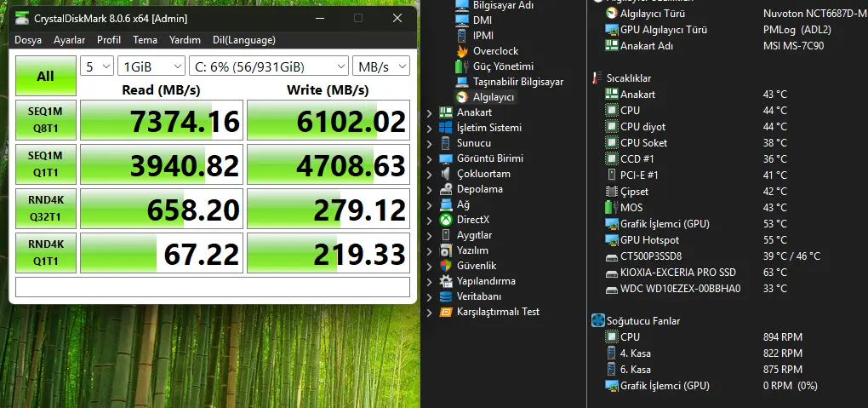Click the 67.22 read result bar

coord(162,253)
